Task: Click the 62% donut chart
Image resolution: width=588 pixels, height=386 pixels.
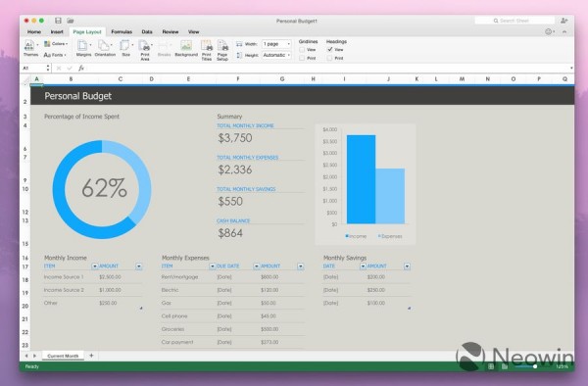Action: 102,189
